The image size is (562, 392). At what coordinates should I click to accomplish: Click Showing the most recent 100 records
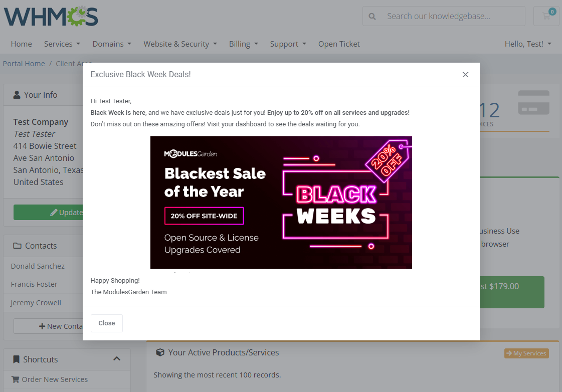coord(217,375)
